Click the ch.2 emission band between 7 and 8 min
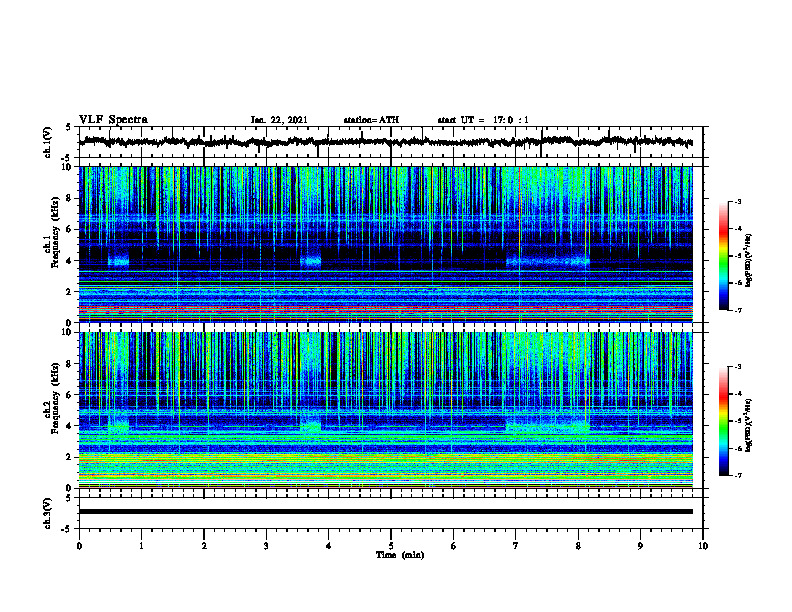 (x=548, y=425)
